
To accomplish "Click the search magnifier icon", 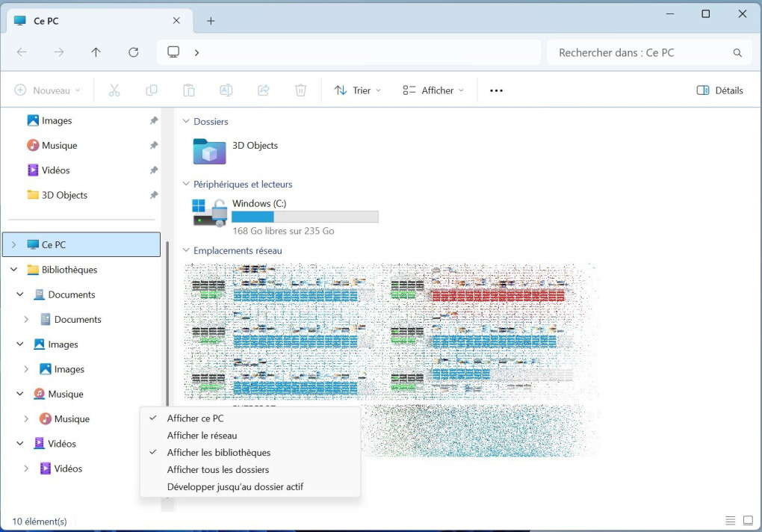I will (x=737, y=52).
